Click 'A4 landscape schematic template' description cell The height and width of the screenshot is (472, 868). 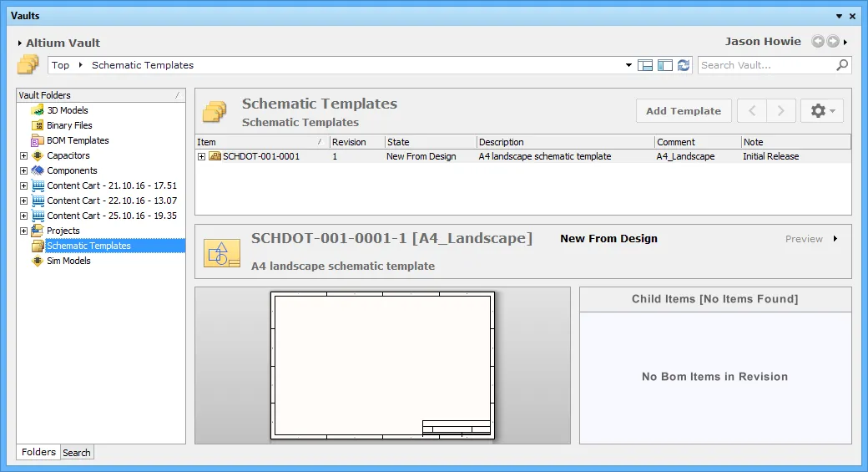(x=545, y=156)
